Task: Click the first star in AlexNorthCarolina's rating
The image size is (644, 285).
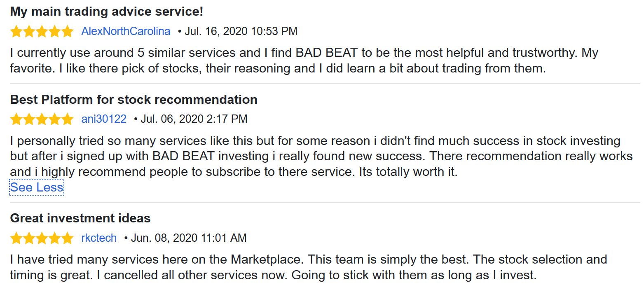Action: tap(16, 31)
